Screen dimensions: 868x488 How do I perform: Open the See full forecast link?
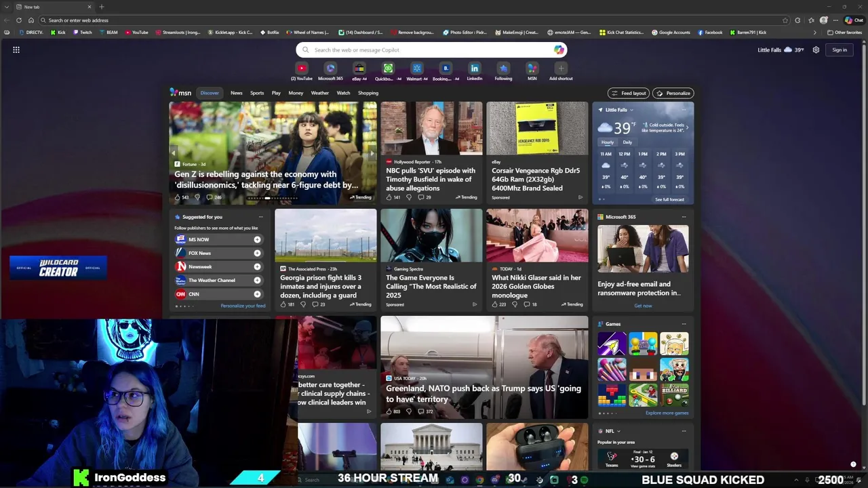pos(669,199)
